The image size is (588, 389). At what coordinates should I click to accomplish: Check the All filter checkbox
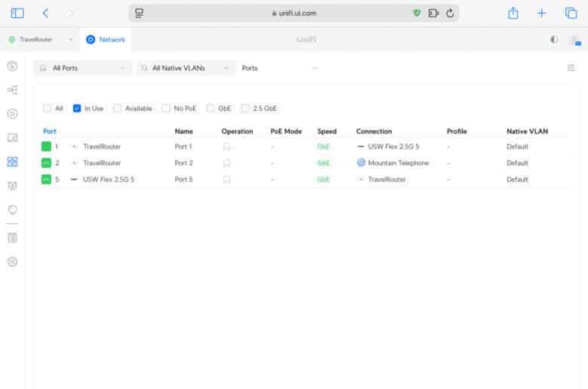tap(47, 109)
